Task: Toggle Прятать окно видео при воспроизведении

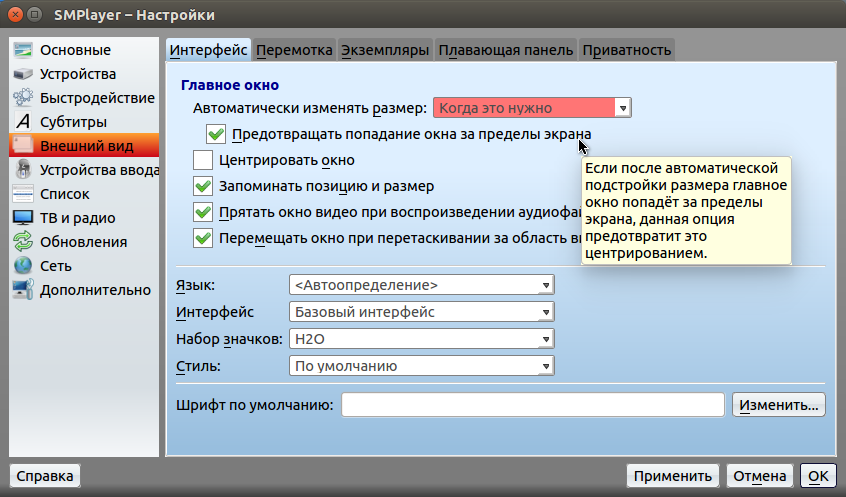Action: [203, 212]
